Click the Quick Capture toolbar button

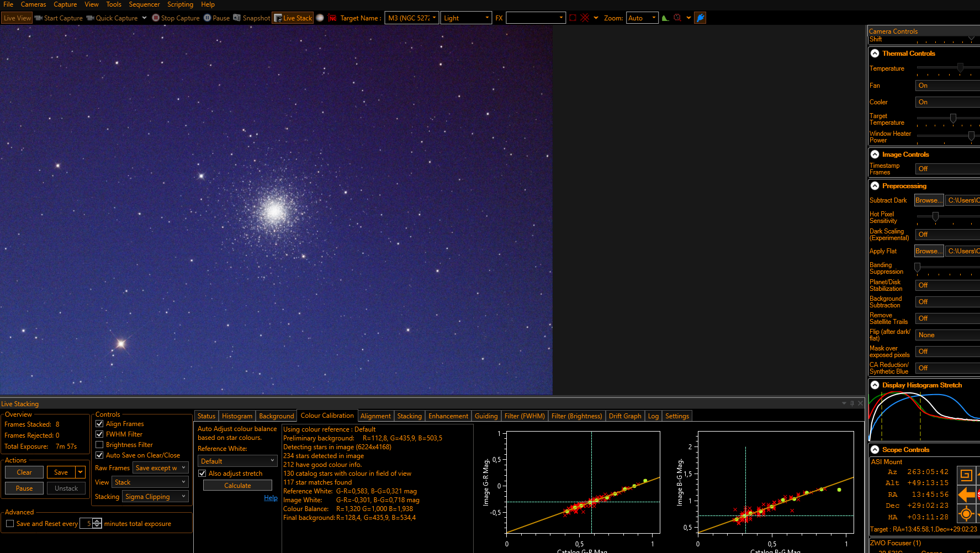tap(112, 18)
